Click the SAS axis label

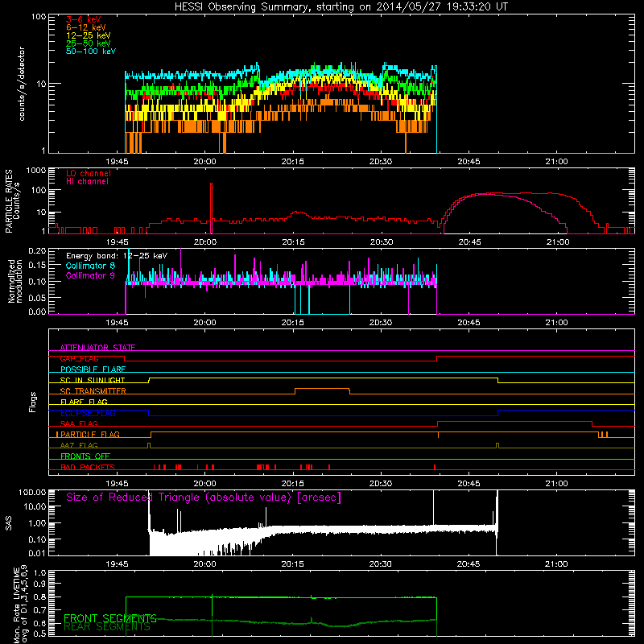8,522
